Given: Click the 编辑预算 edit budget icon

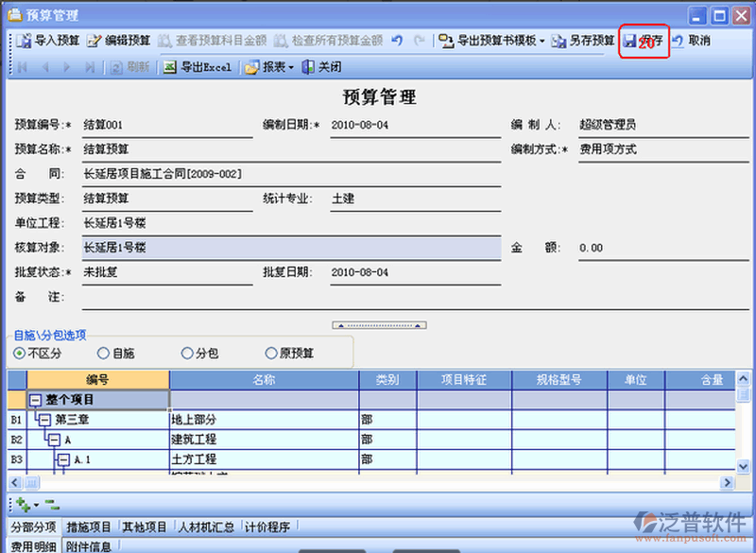Looking at the screenshot, I should (94, 41).
